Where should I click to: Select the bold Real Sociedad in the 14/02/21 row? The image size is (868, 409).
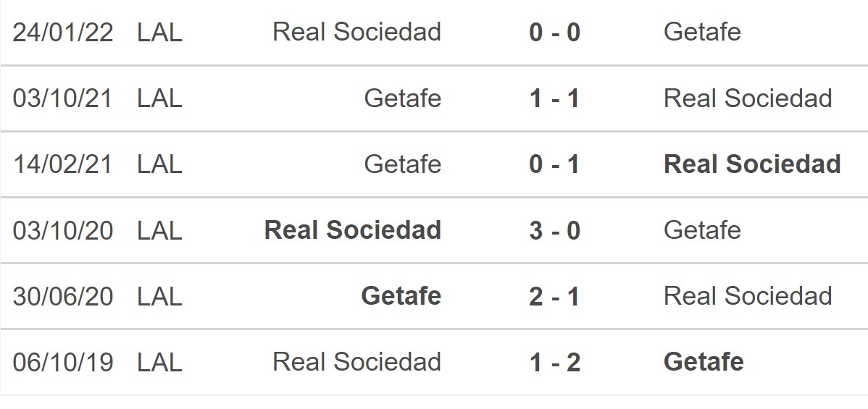click(752, 164)
